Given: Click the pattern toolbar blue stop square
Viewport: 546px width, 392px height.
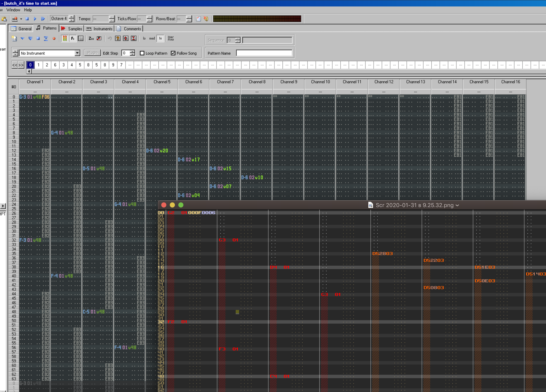Looking at the screenshot, I should coord(38,39).
